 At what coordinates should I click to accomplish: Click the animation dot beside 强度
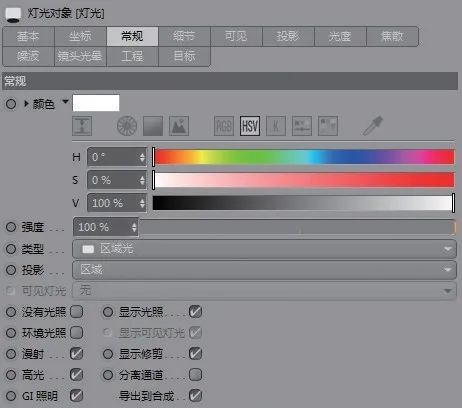tap(11, 227)
